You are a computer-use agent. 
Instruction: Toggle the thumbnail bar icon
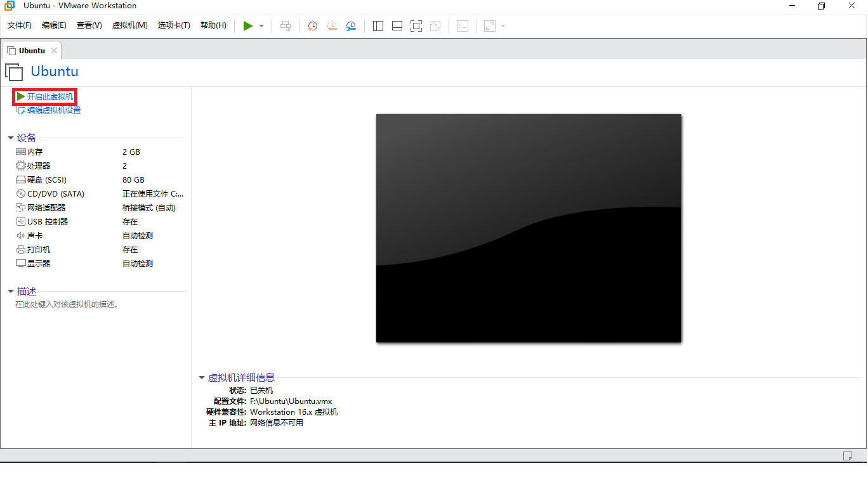(x=397, y=26)
